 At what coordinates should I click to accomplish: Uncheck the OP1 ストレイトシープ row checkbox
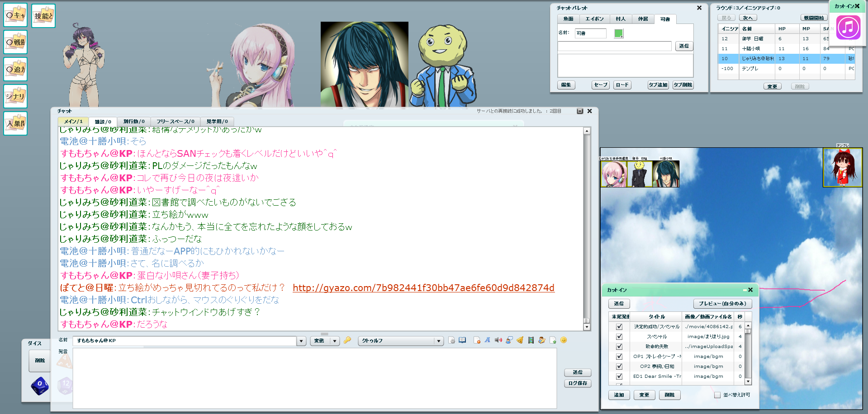[619, 357]
